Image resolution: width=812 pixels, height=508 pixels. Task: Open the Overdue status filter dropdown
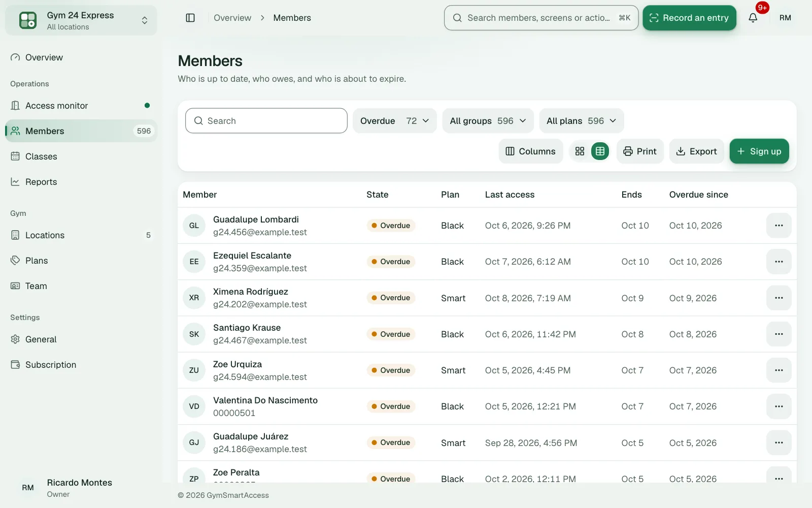[x=395, y=121]
